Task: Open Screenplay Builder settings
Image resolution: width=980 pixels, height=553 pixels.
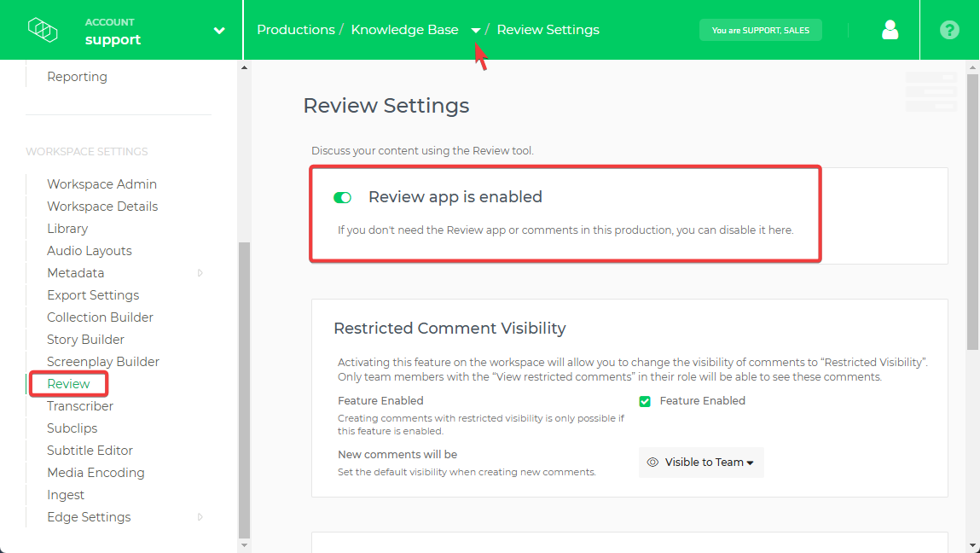Action: coord(103,362)
